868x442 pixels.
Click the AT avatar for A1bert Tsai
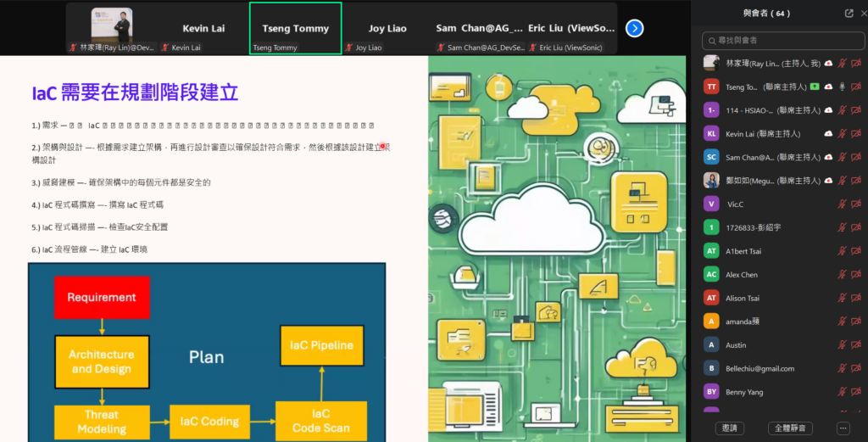[711, 251]
